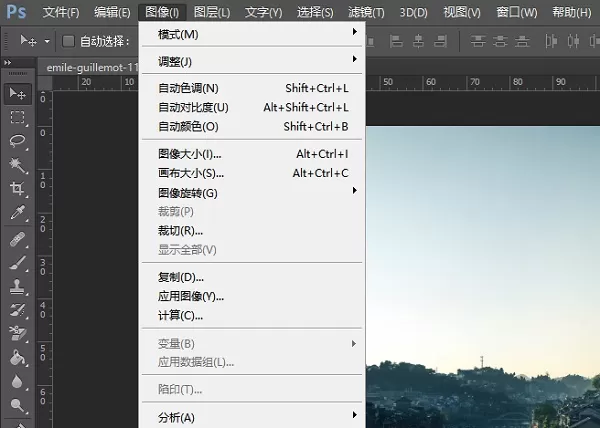Expand the 图像旋转(G) submenu

pos(252,193)
